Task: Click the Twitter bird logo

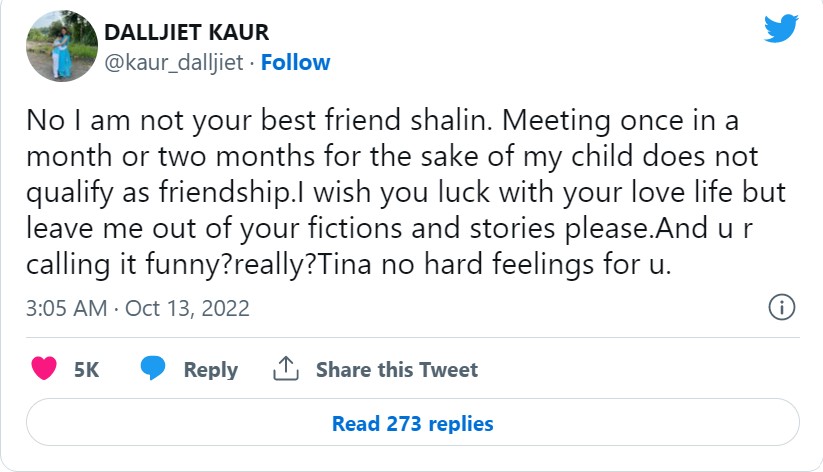Action: point(780,28)
